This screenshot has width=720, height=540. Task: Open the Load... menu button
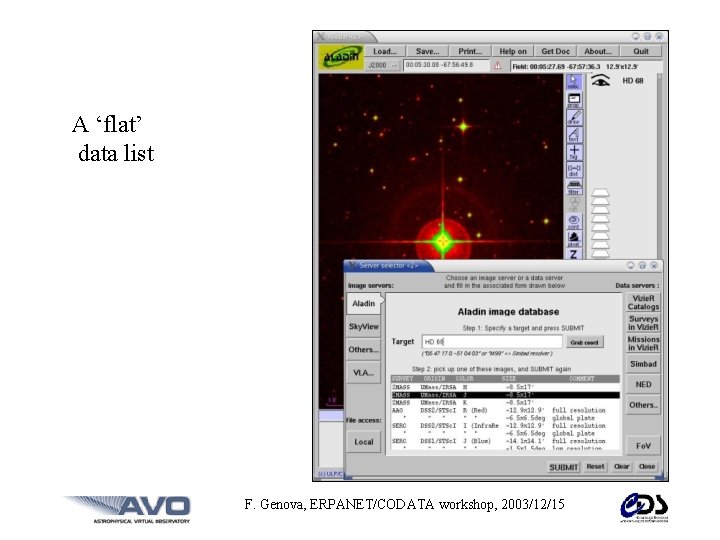pyautogui.click(x=385, y=51)
